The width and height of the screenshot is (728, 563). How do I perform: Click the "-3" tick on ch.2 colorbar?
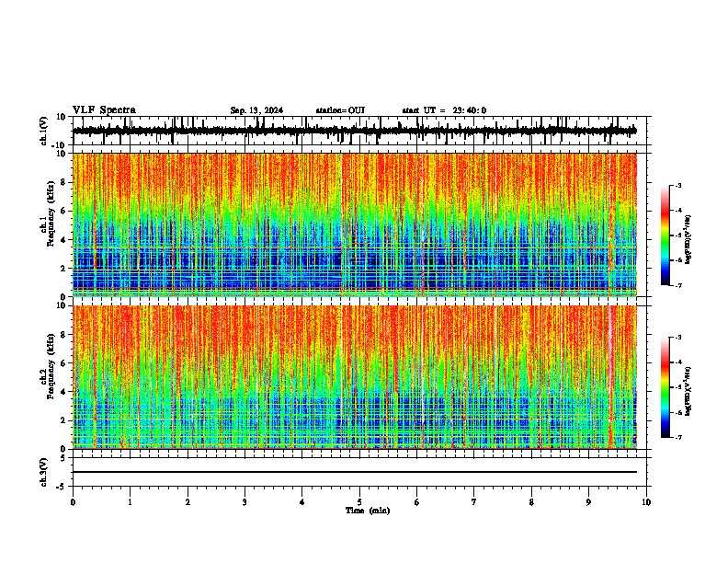[677, 338]
